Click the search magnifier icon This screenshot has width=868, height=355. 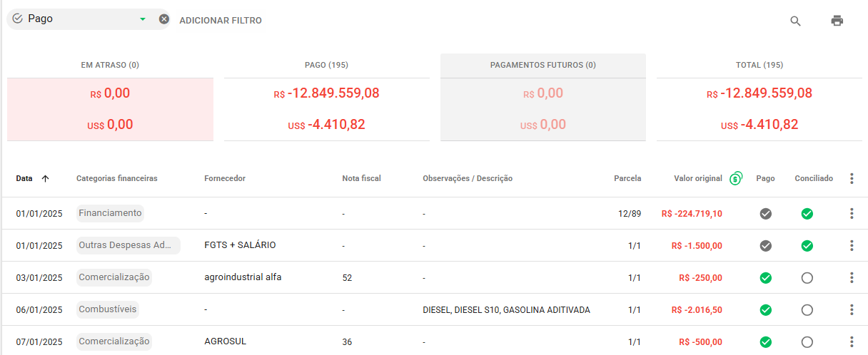click(x=795, y=21)
